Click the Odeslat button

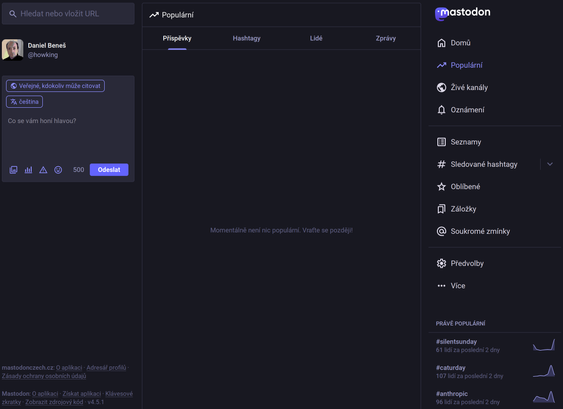point(109,170)
